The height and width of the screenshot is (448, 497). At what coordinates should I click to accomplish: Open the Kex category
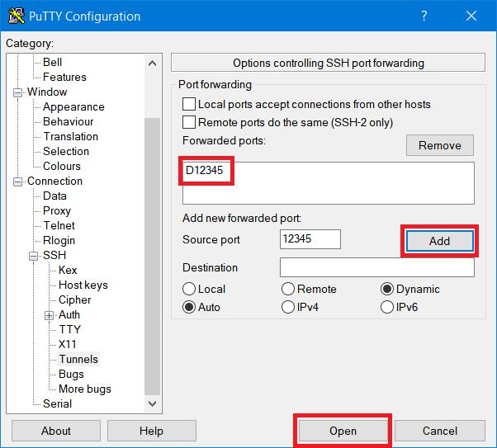pyautogui.click(x=68, y=271)
